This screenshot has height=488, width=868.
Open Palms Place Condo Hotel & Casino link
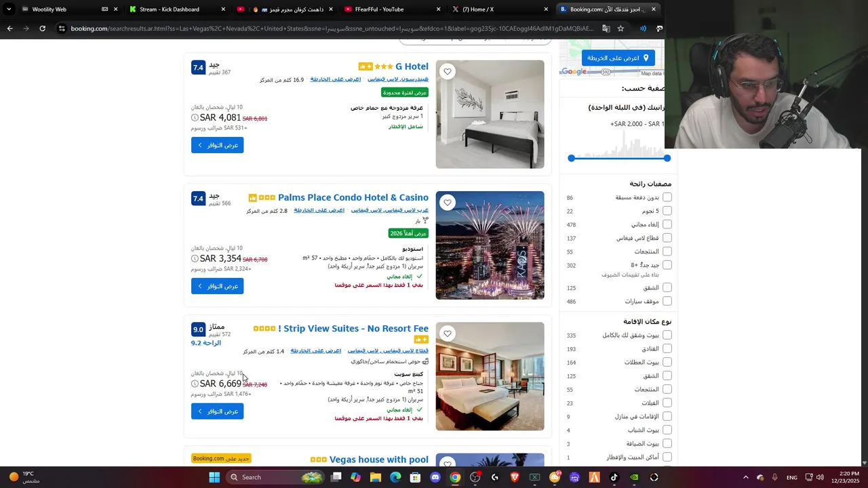coord(353,197)
